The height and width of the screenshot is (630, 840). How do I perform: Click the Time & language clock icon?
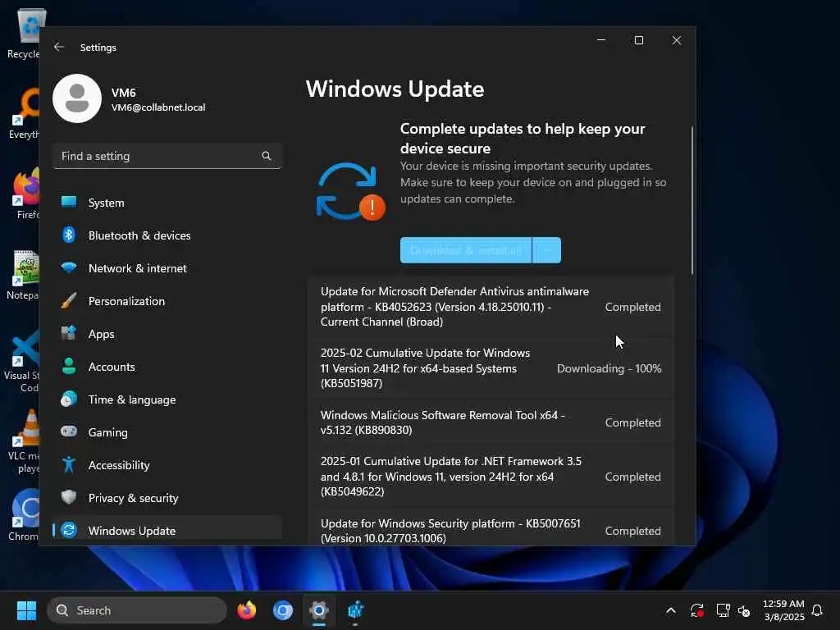tap(69, 399)
